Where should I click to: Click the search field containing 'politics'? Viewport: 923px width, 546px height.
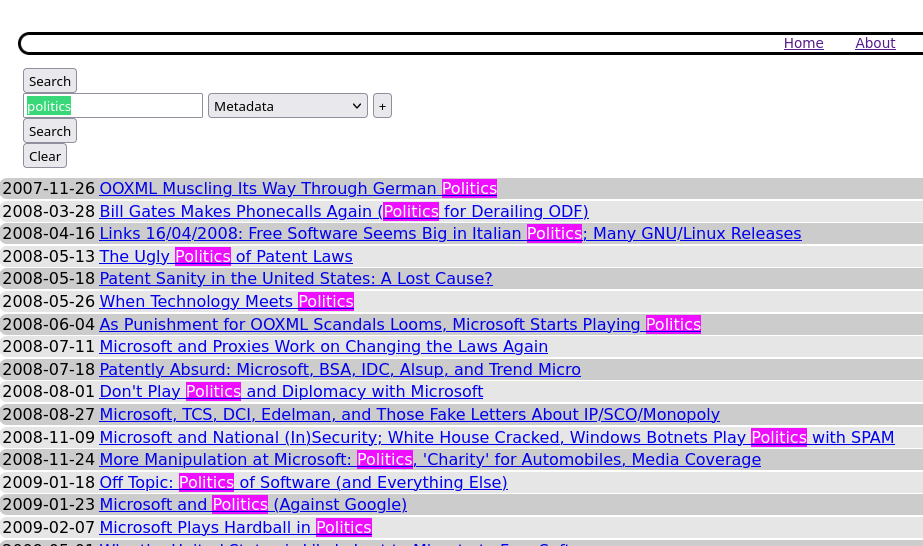(113, 106)
